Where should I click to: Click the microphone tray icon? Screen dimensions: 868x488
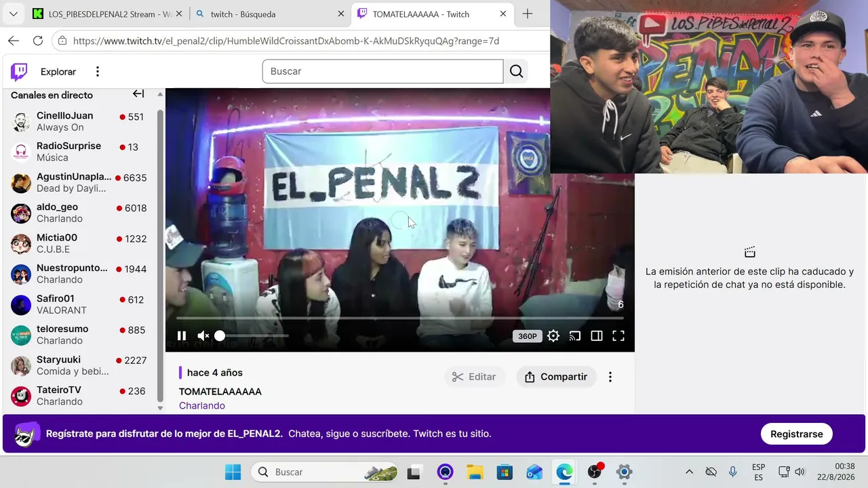pos(733,472)
